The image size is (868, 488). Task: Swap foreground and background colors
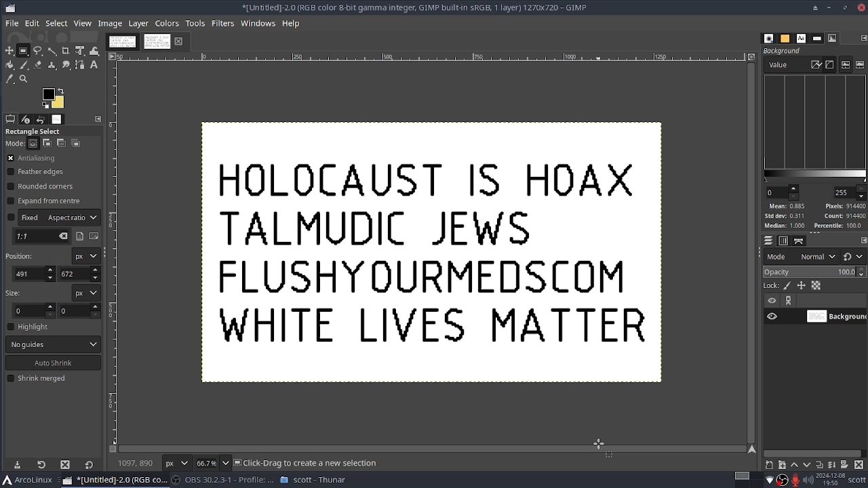[x=61, y=91]
